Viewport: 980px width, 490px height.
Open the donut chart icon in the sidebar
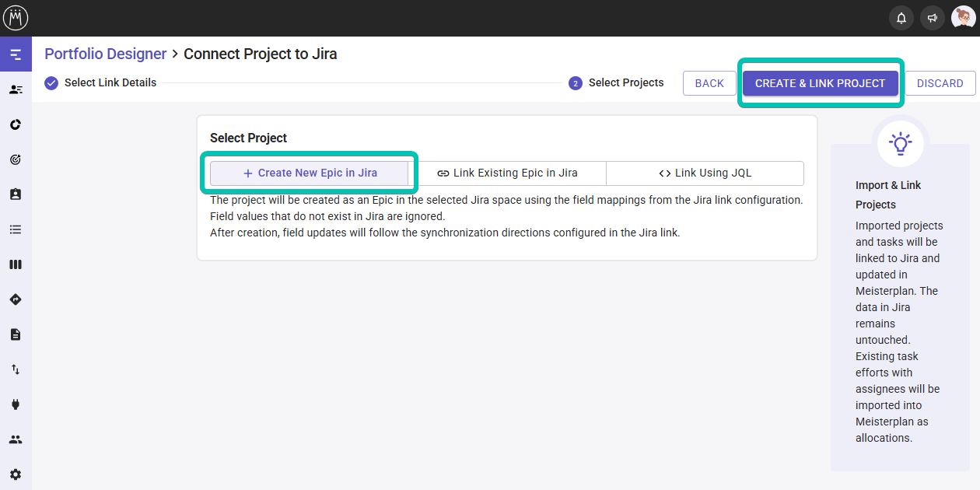click(16, 124)
